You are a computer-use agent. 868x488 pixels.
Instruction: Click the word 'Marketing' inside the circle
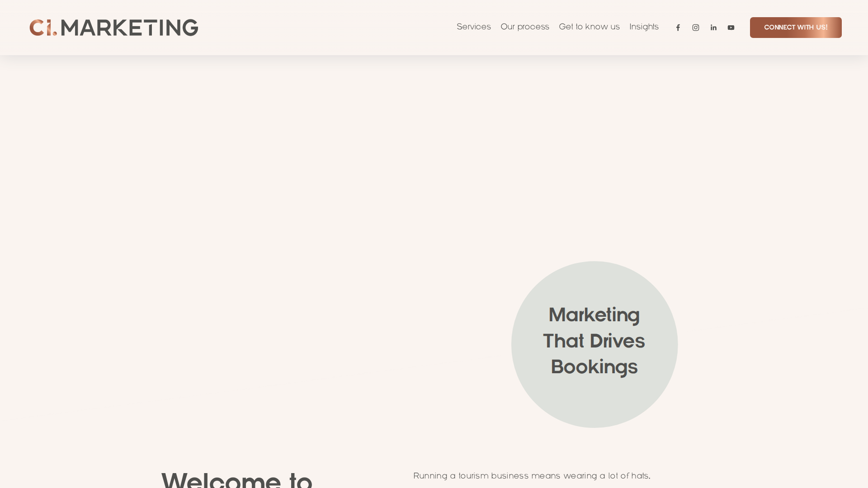tap(594, 315)
